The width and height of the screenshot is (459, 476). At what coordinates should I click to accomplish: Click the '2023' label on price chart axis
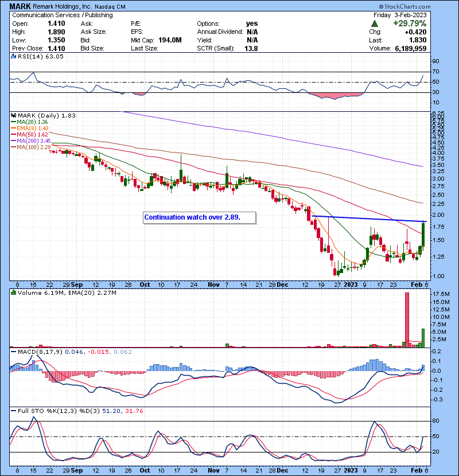[351, 285]
